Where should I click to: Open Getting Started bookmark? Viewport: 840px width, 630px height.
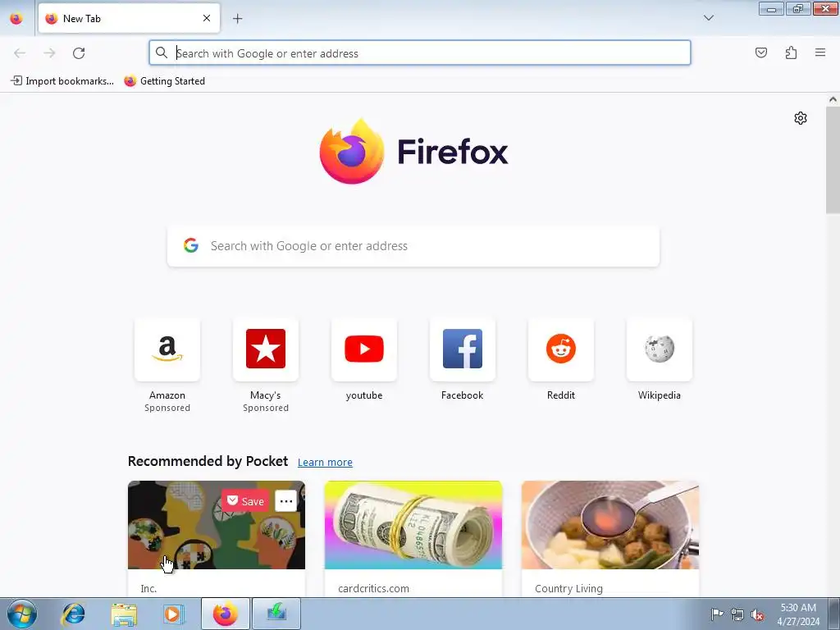(x=164, y=81)
